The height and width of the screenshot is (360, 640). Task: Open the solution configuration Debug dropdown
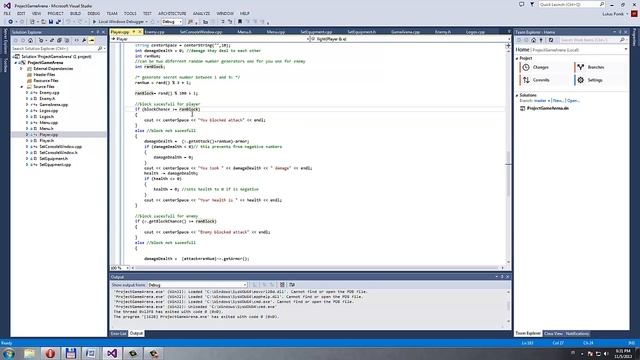click(172, 22)
